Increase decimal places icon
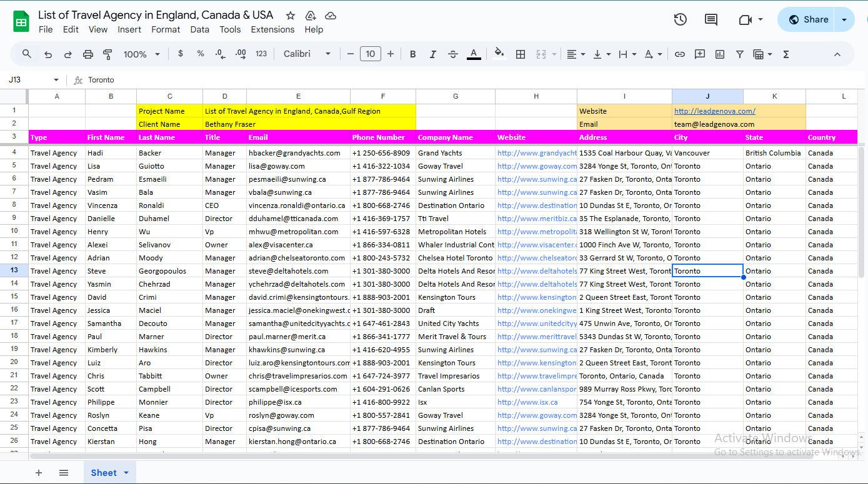 point(241,54)
